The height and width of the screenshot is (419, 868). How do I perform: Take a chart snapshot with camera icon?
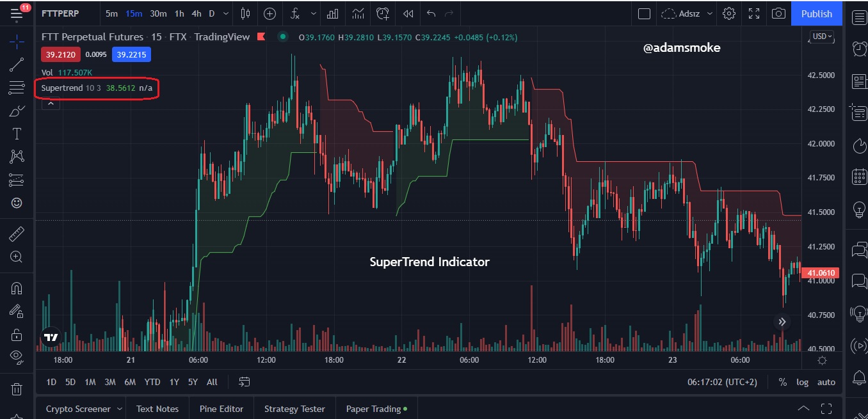(778, 13)
